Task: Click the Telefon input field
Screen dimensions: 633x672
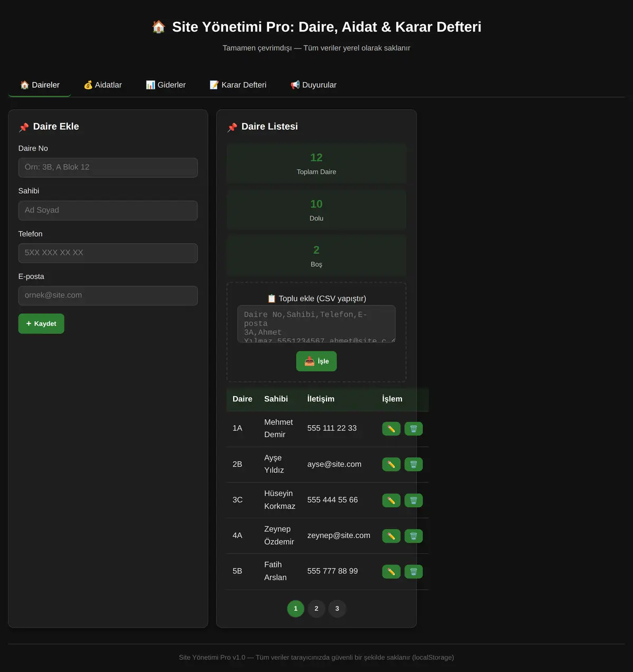Action: point(108,253)
